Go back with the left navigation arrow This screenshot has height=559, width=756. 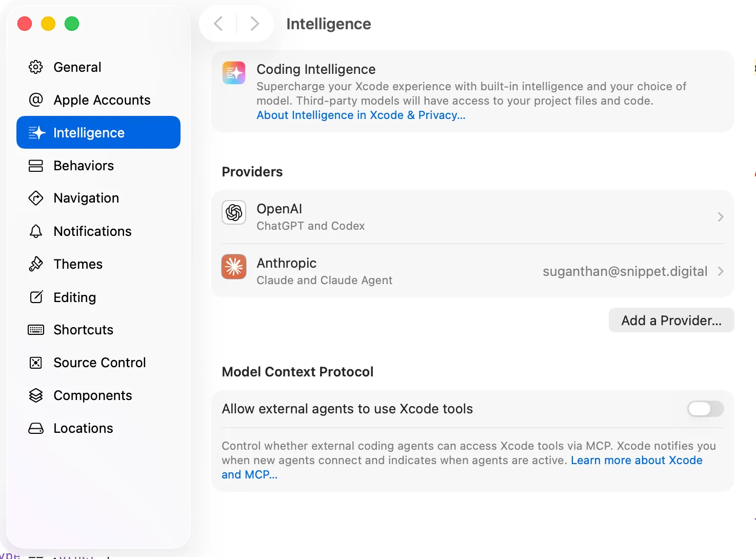218,24
